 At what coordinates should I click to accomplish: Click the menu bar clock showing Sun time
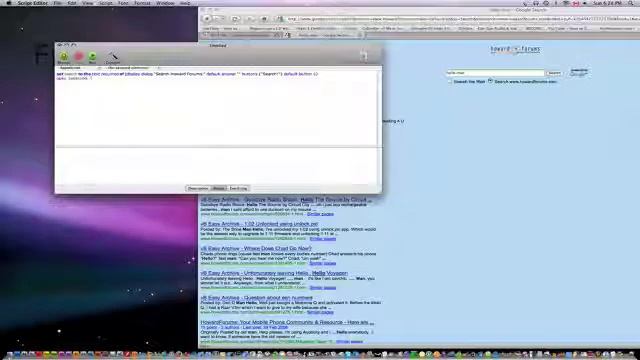[608, 3]
